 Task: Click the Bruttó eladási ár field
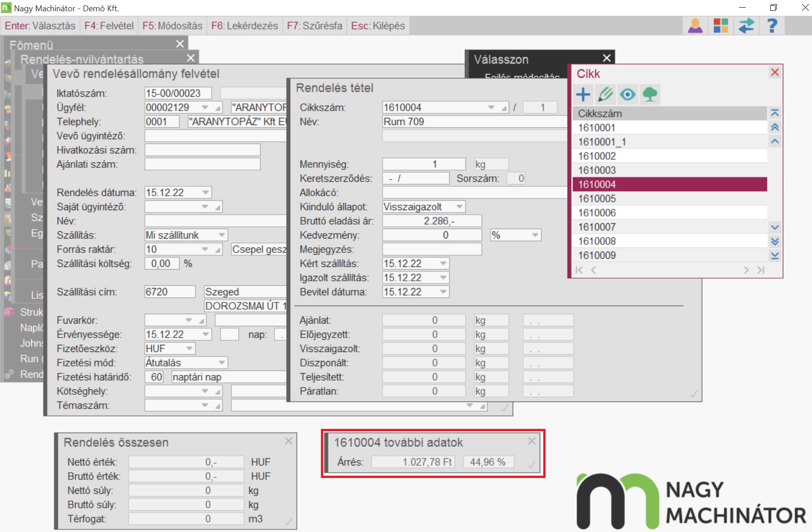pyautogui.click(x=432, y=221)
